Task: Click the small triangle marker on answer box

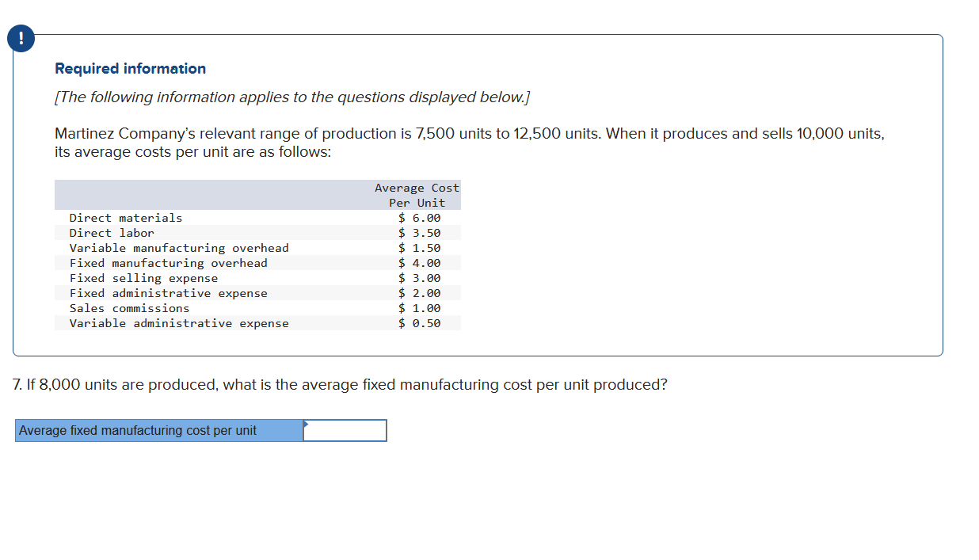Action: click(306, 423)
